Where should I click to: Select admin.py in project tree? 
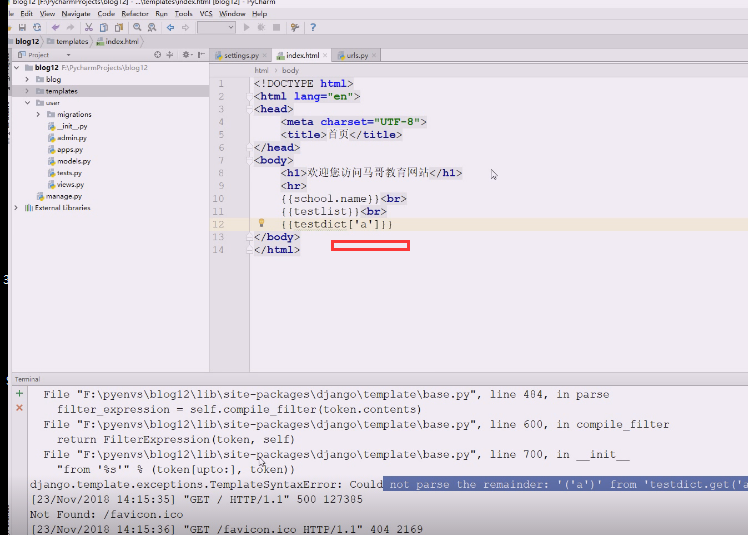tap(67, 138)
